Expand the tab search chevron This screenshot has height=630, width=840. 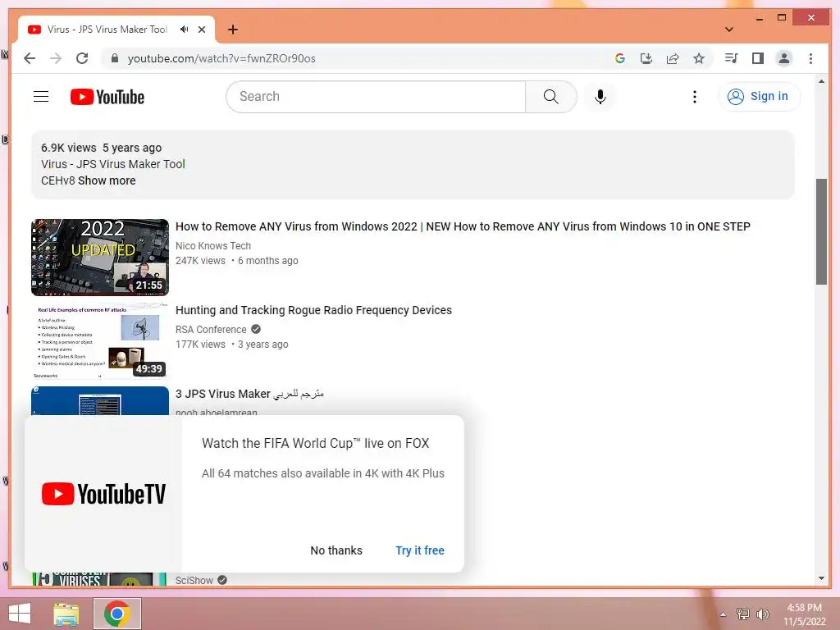729,30
